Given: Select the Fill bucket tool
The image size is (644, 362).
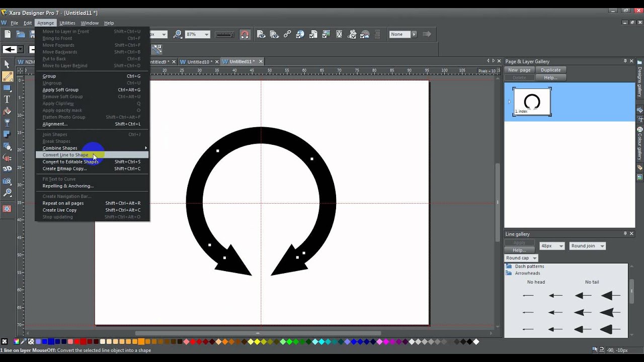Looking at the screenshot, I should (7, 111).
